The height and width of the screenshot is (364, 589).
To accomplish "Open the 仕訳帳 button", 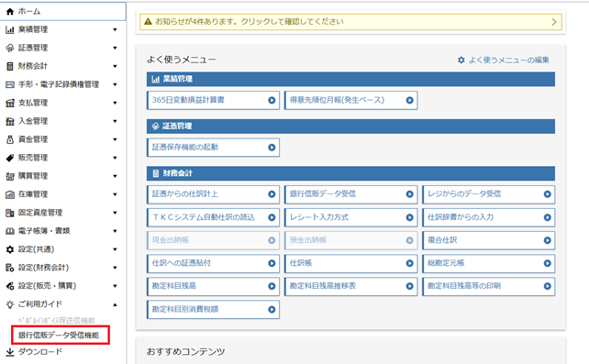I will click(350, 263).
